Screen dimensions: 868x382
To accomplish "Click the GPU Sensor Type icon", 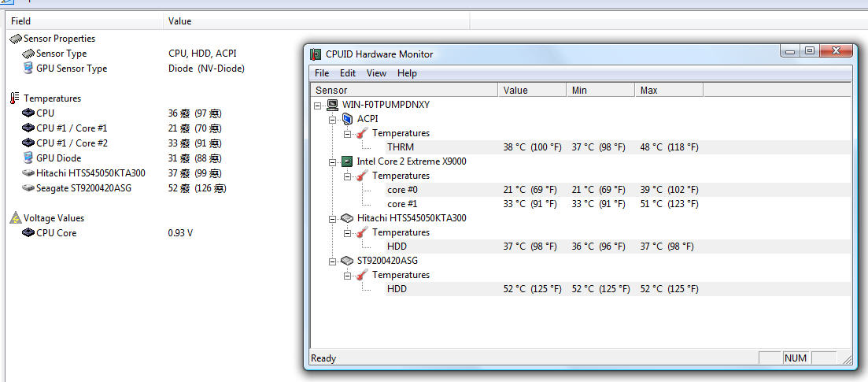I will 28,69.
